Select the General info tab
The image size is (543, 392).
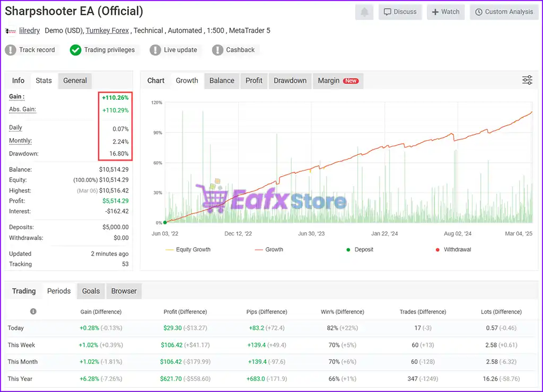point(75,81)
